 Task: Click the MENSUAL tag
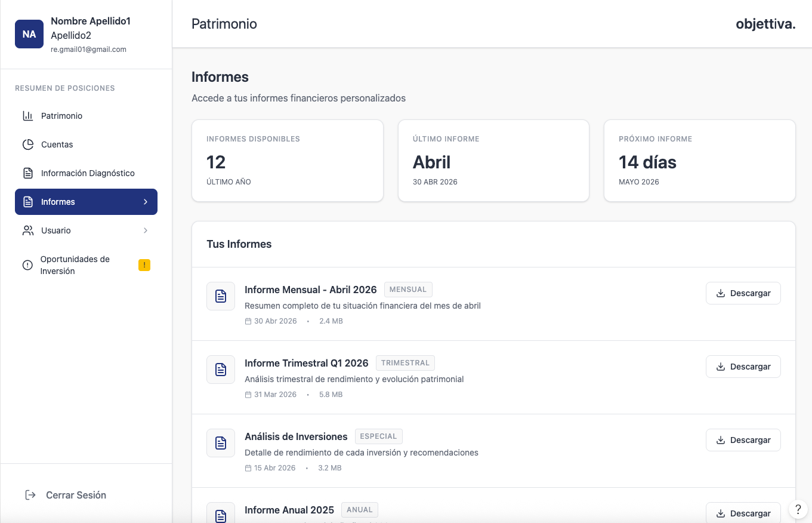(408, 290)
